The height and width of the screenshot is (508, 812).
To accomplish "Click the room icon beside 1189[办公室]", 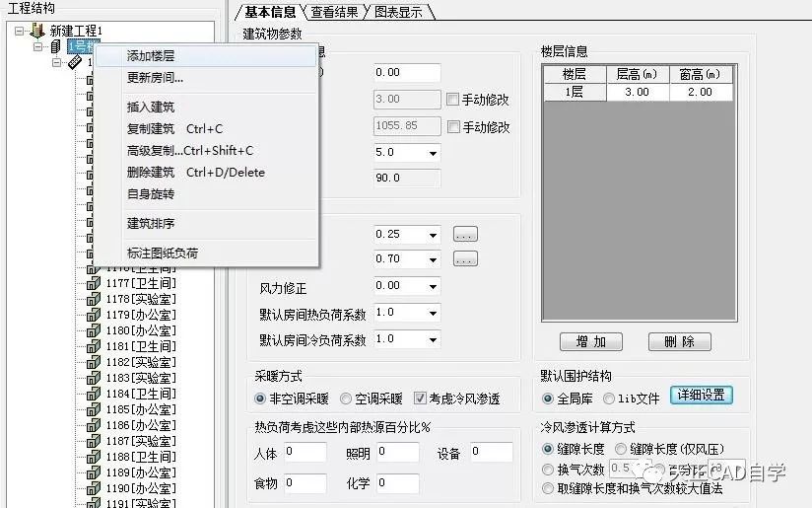I will tap(94, 472).
